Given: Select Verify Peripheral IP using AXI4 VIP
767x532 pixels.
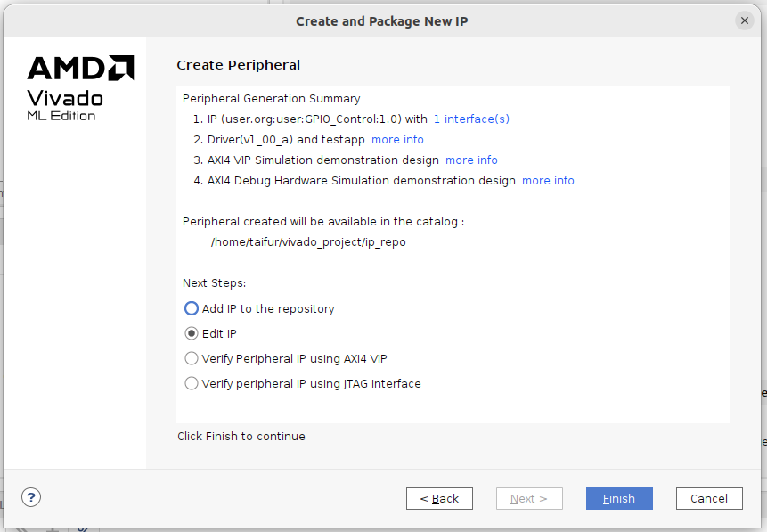Looking at the screenshot, I should pos(192,359).
